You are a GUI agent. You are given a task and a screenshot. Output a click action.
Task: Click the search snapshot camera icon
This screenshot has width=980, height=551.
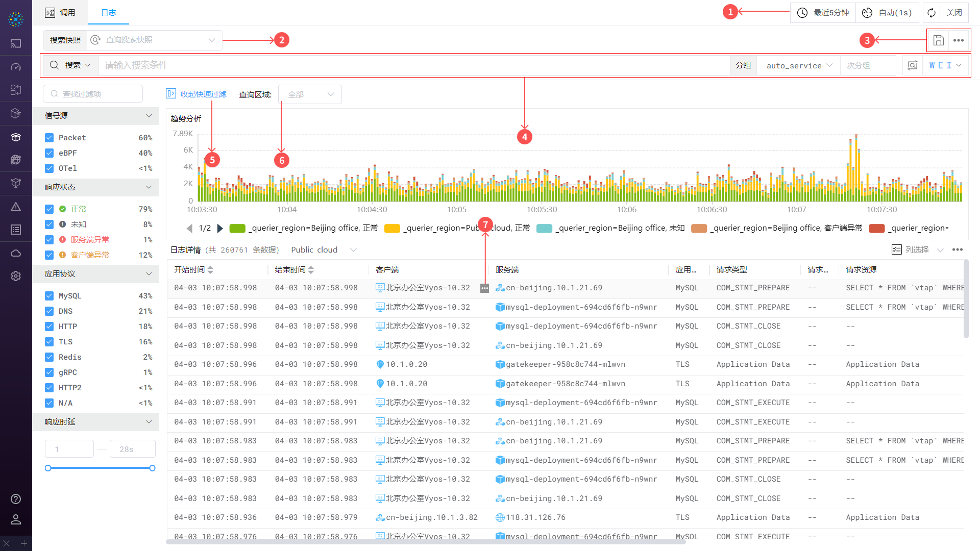click(913, 65)
